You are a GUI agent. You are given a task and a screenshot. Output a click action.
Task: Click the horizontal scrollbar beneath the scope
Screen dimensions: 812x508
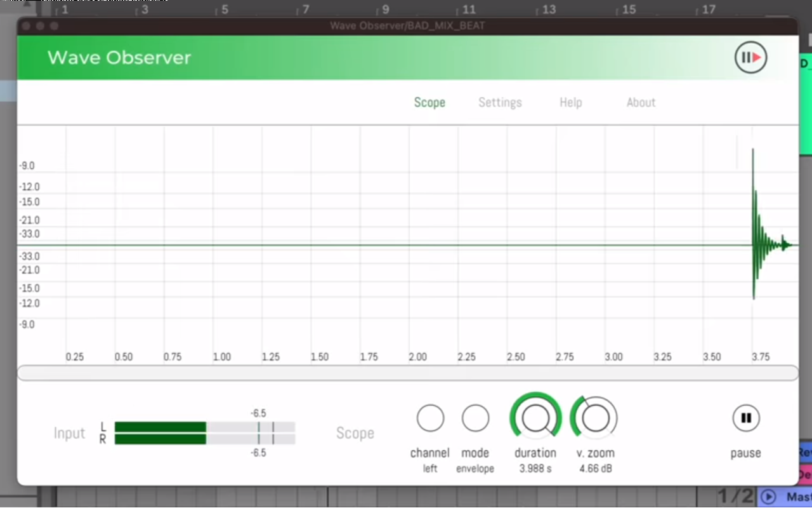pyautogui.click(x=407, y=373)
